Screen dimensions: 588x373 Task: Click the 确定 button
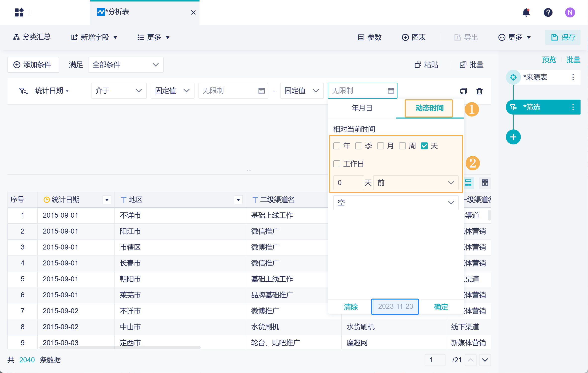[441, 307]
